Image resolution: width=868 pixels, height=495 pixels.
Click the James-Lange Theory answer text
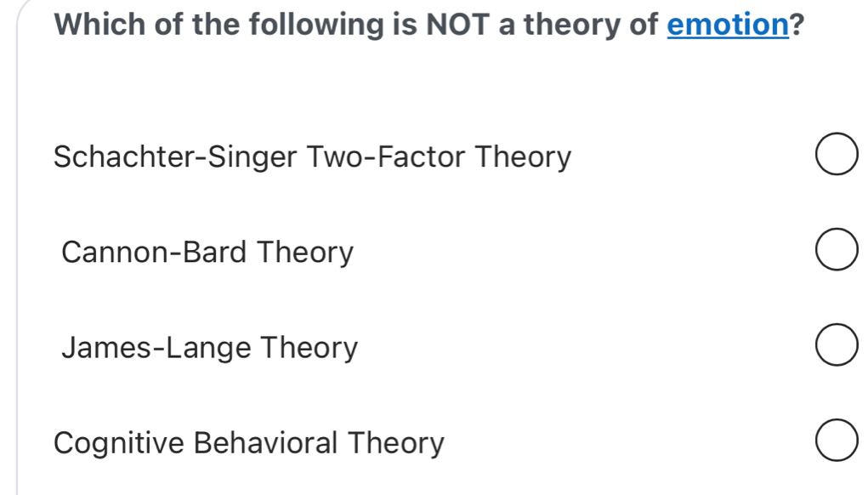[x=209, y=348]
